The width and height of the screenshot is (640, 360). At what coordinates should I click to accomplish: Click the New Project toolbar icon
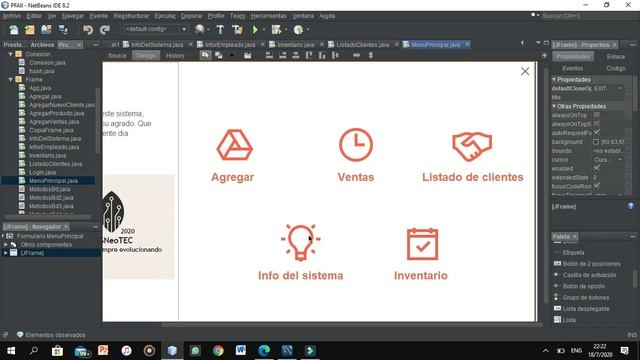[30, 30]
